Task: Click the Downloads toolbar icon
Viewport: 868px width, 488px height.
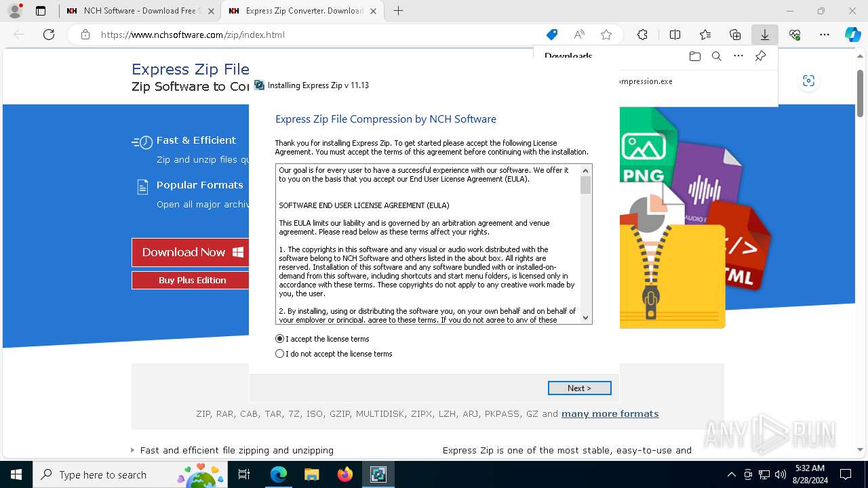Action: pos(764,35)
